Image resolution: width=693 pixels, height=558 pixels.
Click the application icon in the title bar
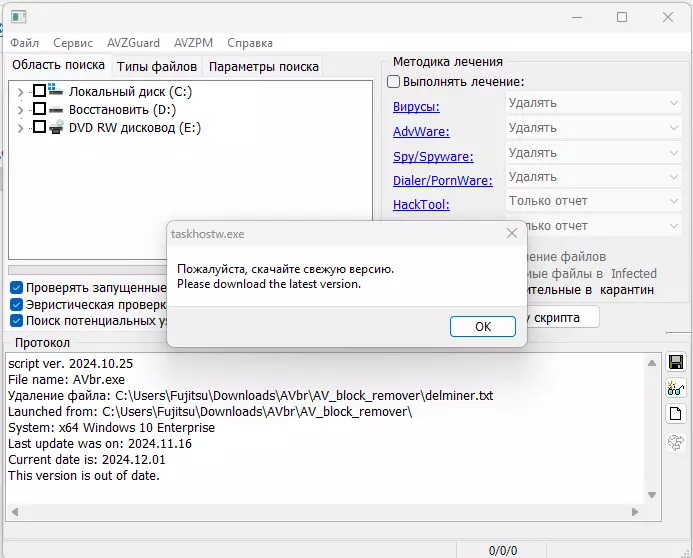pos(18,17)
